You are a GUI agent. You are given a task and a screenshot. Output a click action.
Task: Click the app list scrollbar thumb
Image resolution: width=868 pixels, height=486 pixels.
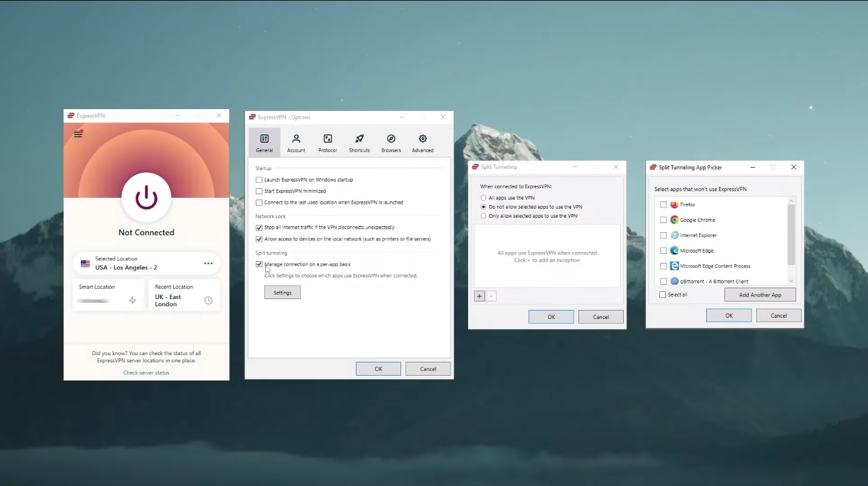coord(791,235)
